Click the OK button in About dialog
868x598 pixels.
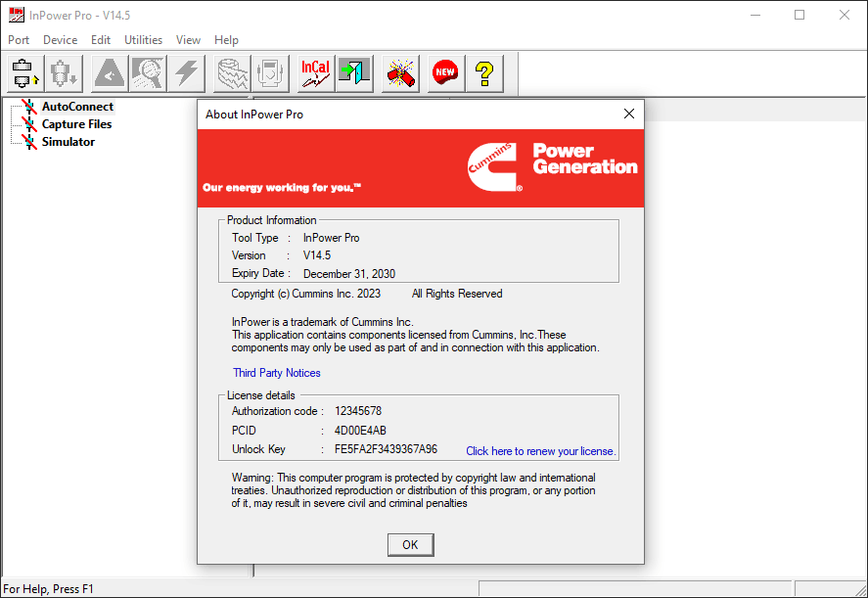click(x=410, y=544)
